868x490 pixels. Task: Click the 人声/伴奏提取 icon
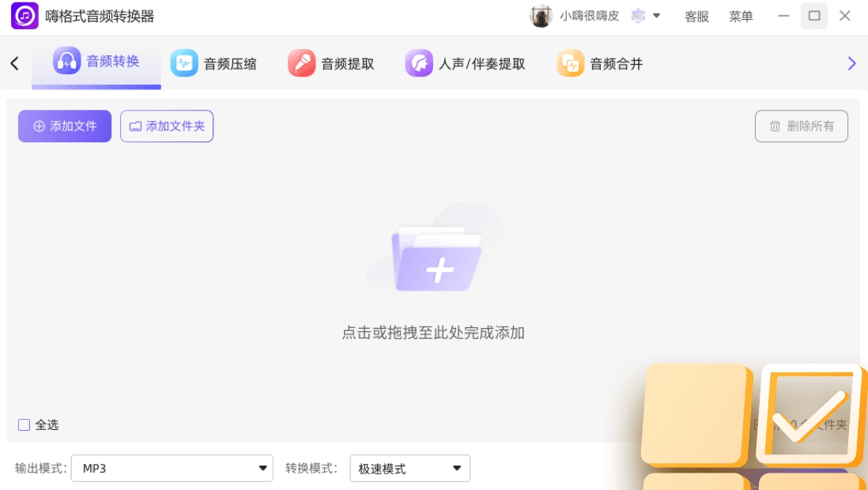(x=419, y=63)
